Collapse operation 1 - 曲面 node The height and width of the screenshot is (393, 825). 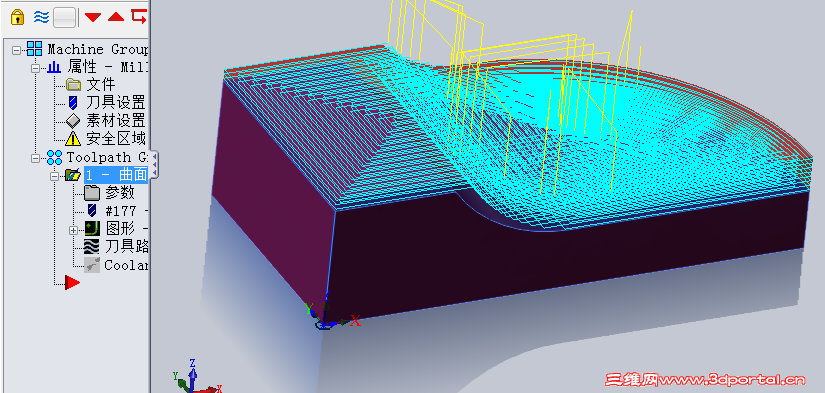click(54, 176)
